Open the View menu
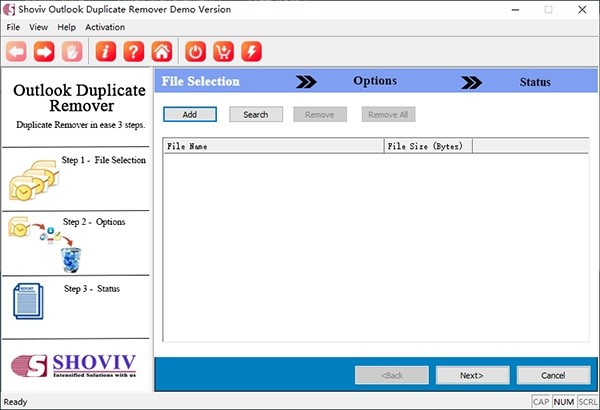The width and height of the screenshot is (600, 410). [39, 27]
